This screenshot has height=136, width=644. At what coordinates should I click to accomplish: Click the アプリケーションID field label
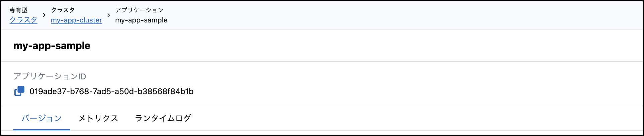click(50, 76)
